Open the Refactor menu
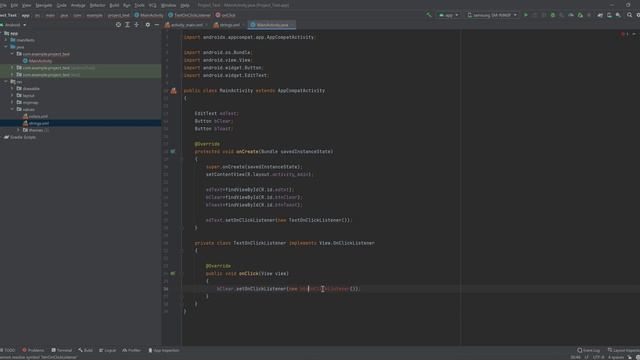Viewport: 640px width, 360px height. 98,5
